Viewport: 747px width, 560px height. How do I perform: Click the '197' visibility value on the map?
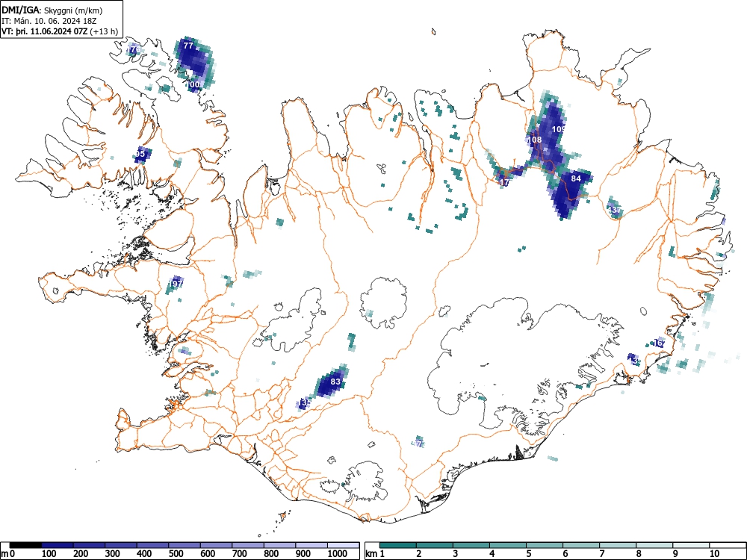click(176, 283)
